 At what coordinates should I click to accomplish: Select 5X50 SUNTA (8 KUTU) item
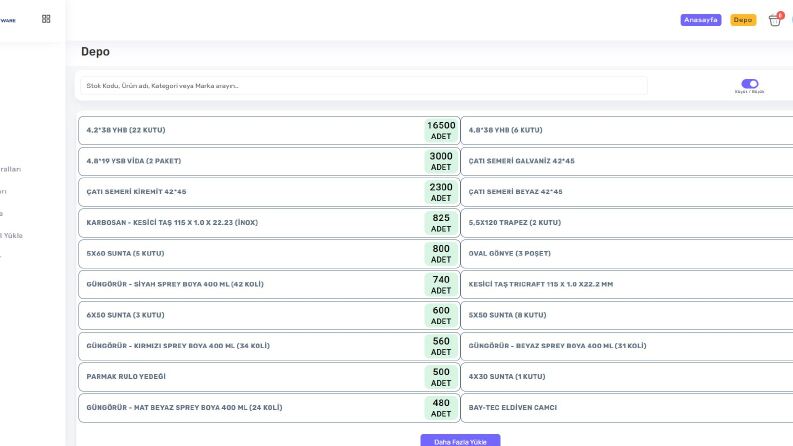tap(627, 316)
